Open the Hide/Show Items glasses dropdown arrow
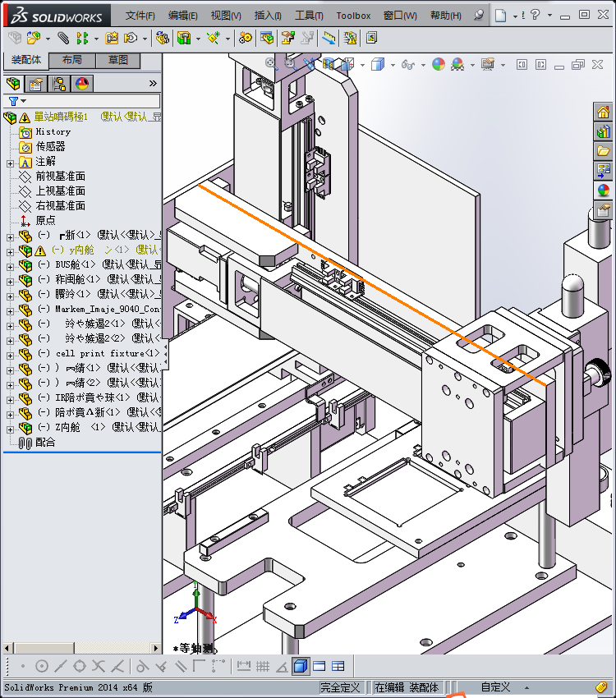The width and height of the screenshot is (616, 698). [423, 65]
